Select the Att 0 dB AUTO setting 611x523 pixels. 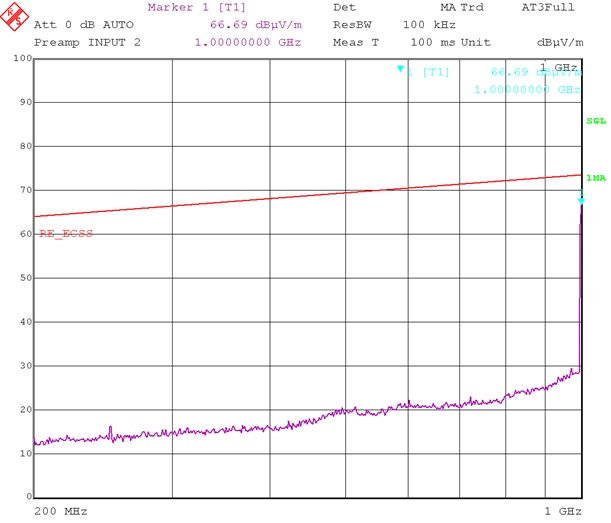coord(84,25)
